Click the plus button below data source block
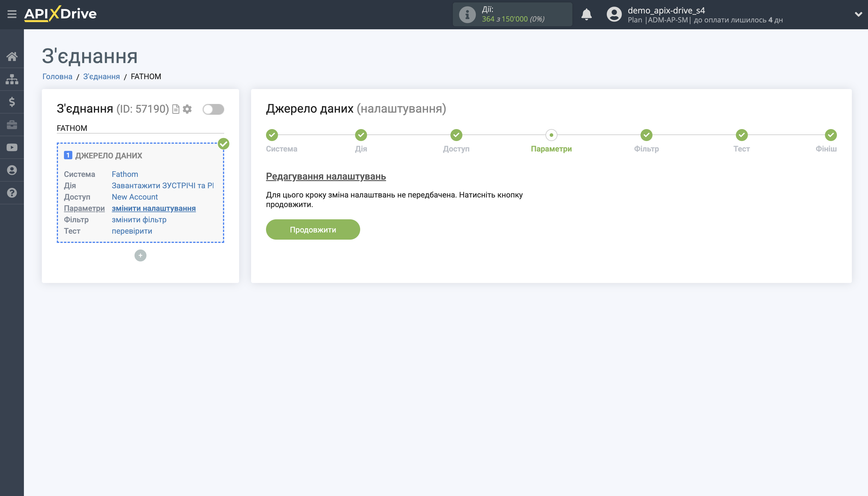868x496 pixels. [140, 255]
